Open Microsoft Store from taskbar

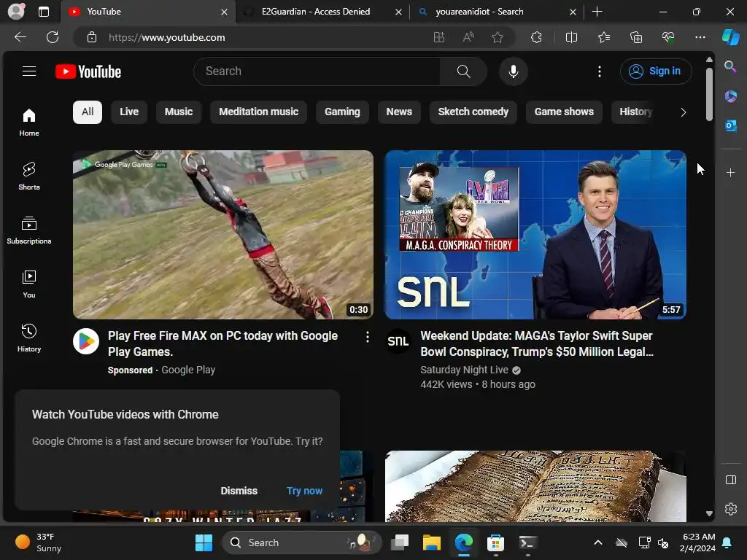click(x=495, y=542)
